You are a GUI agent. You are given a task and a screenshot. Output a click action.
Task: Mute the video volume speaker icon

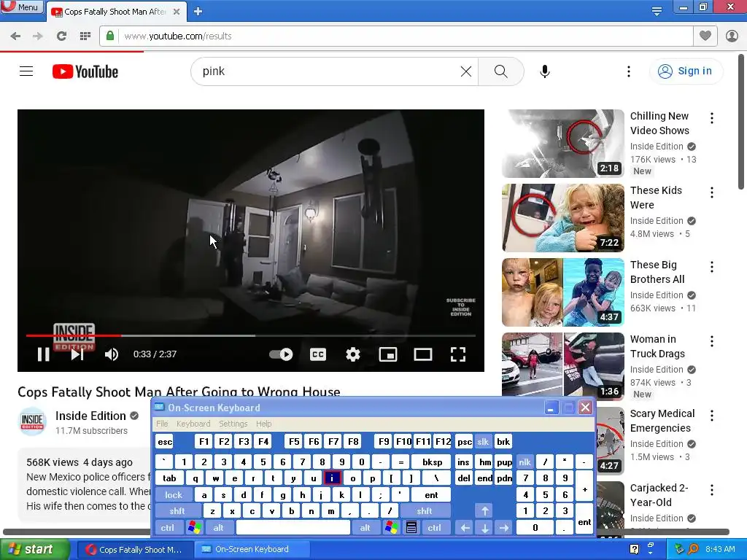tap(112, 354)
